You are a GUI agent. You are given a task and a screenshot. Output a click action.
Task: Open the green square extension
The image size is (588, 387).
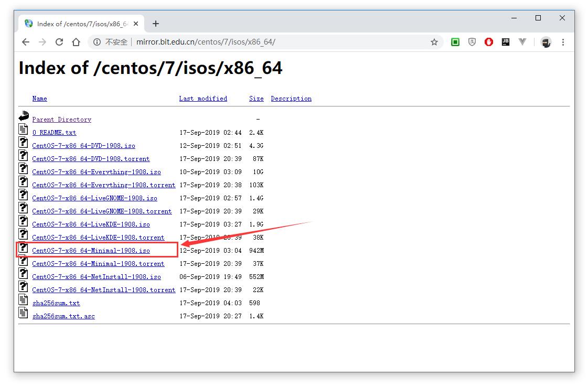point(455,42)
